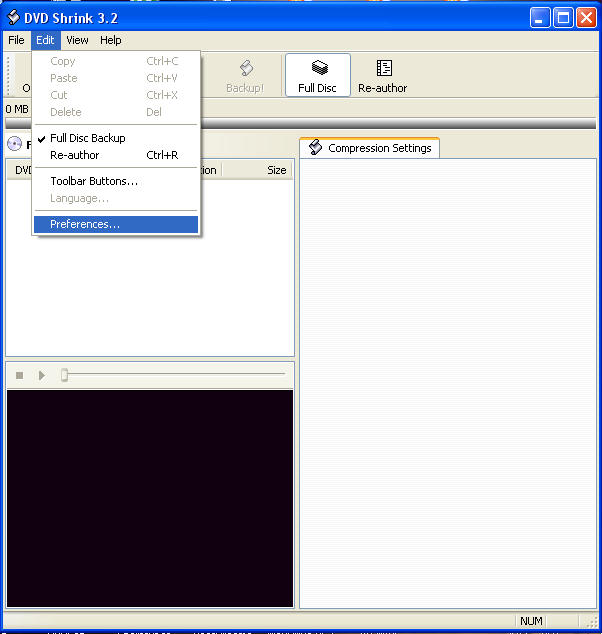Image resolution: width=602 pixels, height=634 pixels.
Task: Click the greyed Delete menu entry
Action: coord(116,112)
